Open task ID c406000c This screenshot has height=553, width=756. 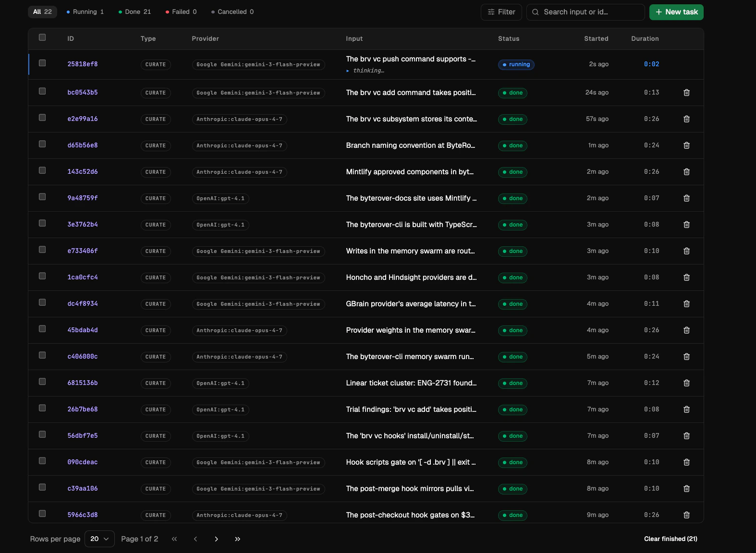point(83,357)
